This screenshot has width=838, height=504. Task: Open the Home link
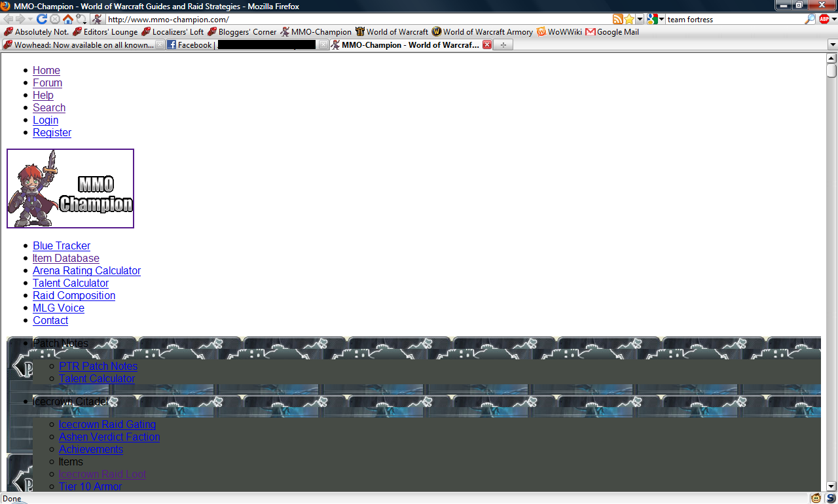46,71
